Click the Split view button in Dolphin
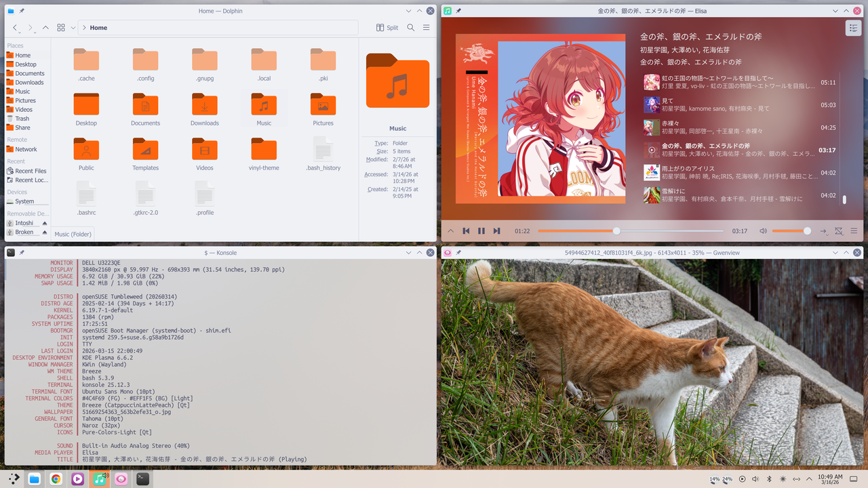The height and width of the screenshot is (488, 868). [387, 28]
